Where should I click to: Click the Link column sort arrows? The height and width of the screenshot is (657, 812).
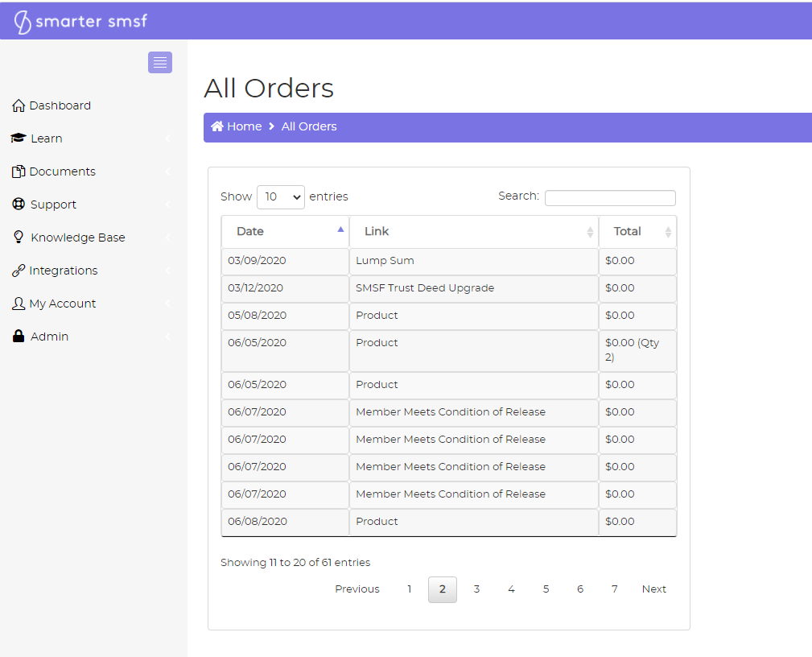[x=590, y=232]
